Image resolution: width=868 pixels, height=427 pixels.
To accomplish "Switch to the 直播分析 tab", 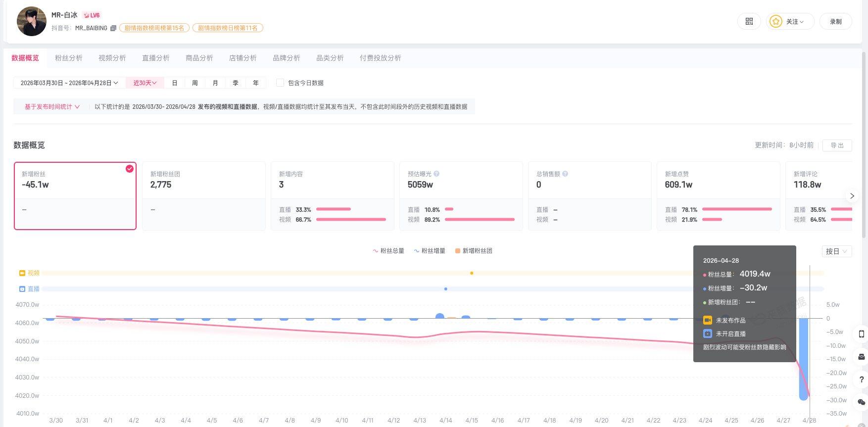I will pyautogui.click(x=156, y=58).
